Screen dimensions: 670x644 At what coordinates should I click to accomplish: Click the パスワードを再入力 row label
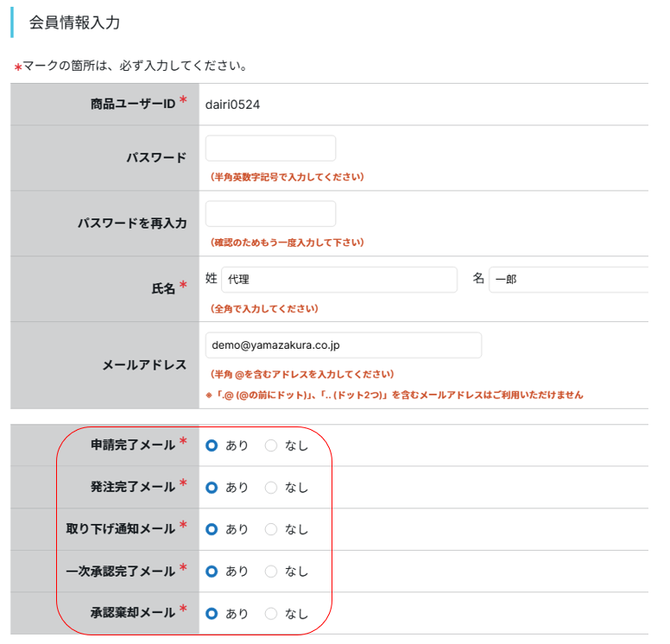132,224
